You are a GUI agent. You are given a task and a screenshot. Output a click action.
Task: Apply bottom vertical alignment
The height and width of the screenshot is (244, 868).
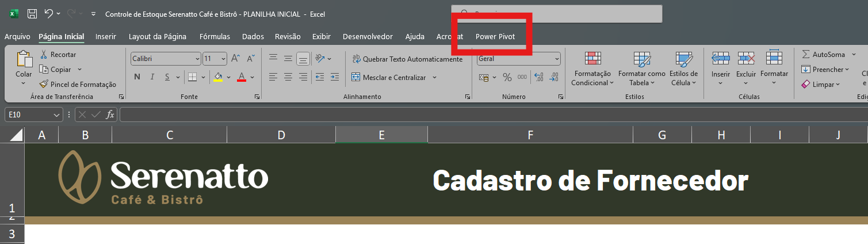[x=303, y=58]
